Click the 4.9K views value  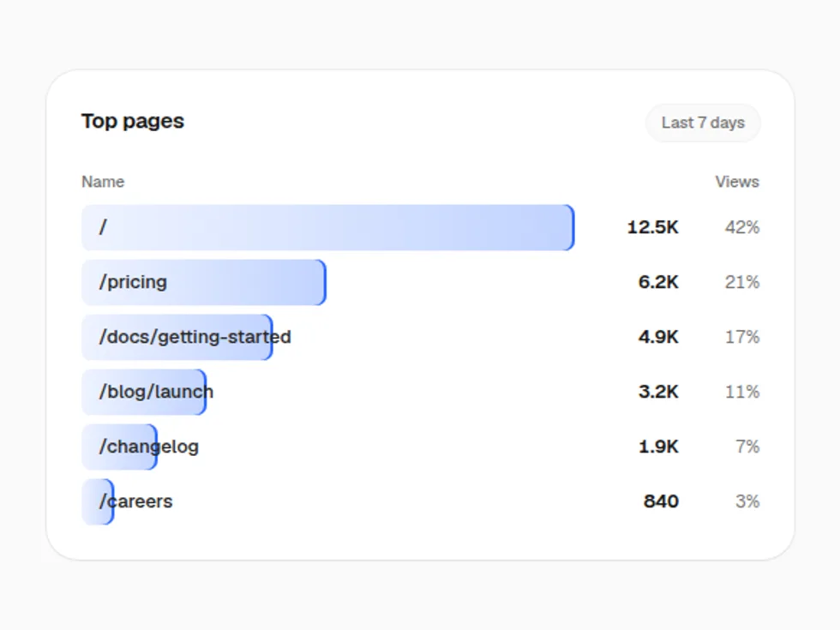[658, 337]
